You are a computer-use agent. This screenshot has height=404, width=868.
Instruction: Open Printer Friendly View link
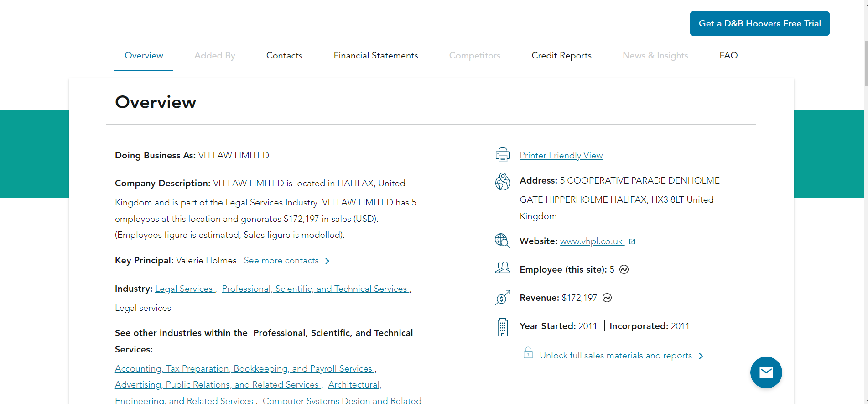pyautogui.click(x=561, y=156)
